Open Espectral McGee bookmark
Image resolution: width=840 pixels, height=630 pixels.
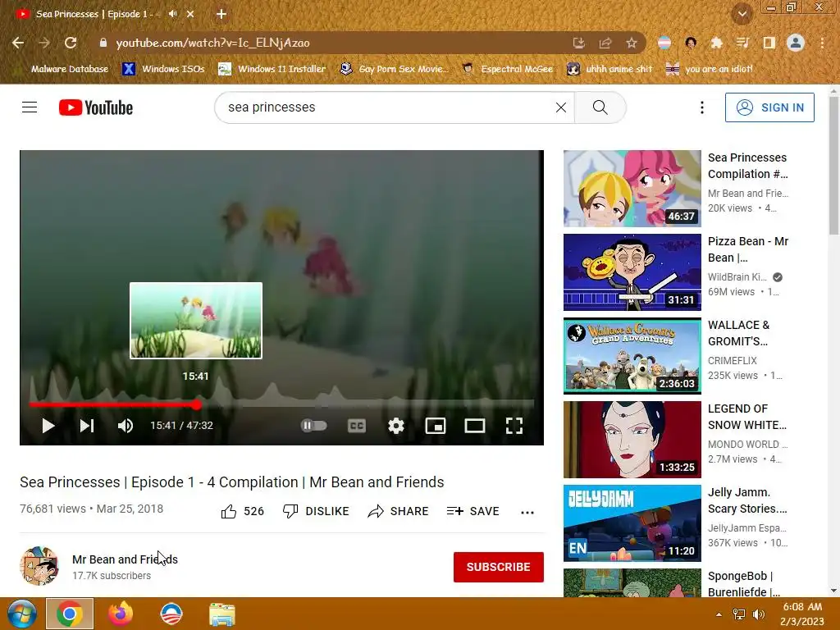pyautogui.click(x=507, y=69)
